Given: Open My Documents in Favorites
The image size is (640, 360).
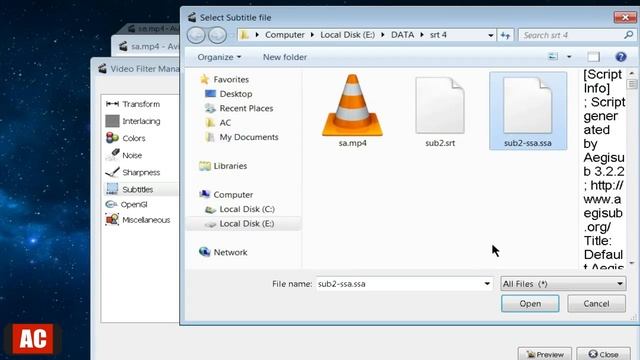Looking at the screenshot, I should coord(242,137).
